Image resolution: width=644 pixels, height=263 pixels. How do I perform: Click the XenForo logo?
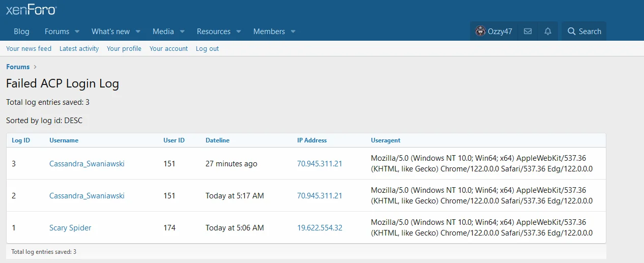pos(31,10)
